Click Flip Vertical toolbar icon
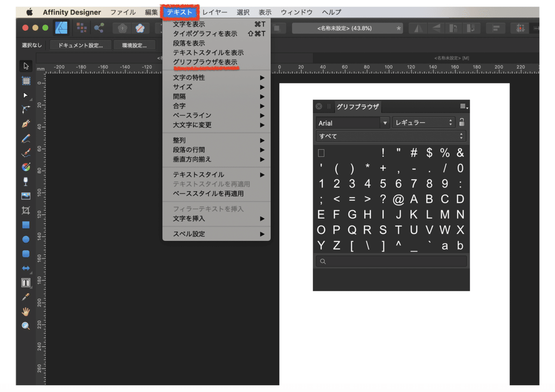Image resolution: width=555 pixels, height=392 pixels. coord(436,28)
